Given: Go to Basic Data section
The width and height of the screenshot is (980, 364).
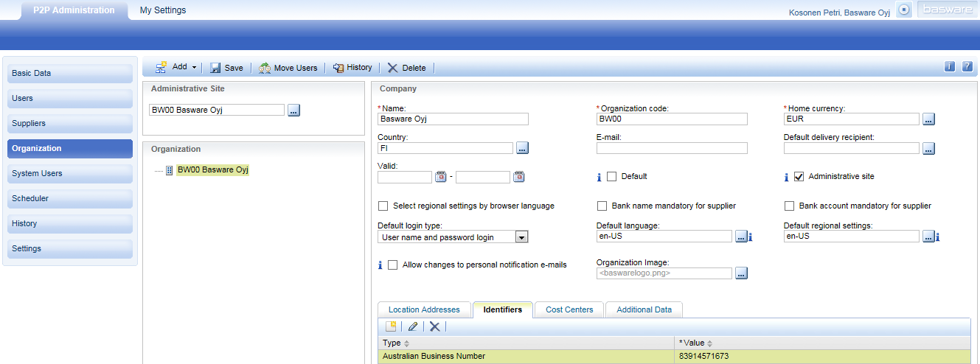Looking at the screenshot, I should (x=70, y=73).
